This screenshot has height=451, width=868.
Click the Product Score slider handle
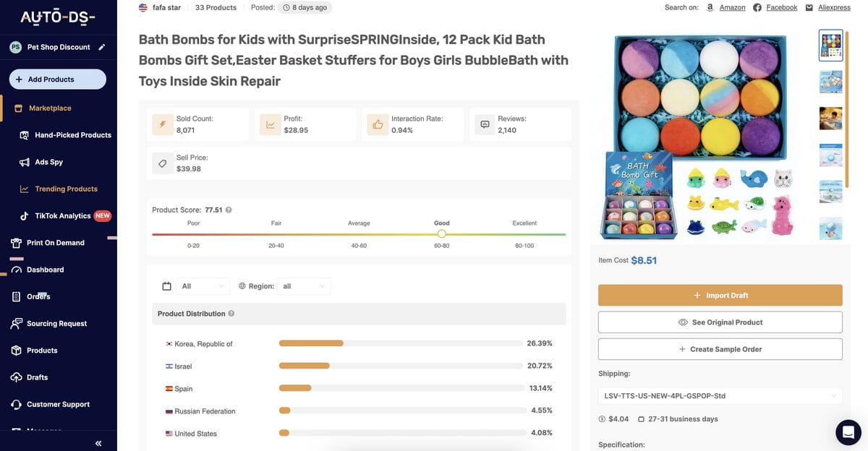pos(442,233)
